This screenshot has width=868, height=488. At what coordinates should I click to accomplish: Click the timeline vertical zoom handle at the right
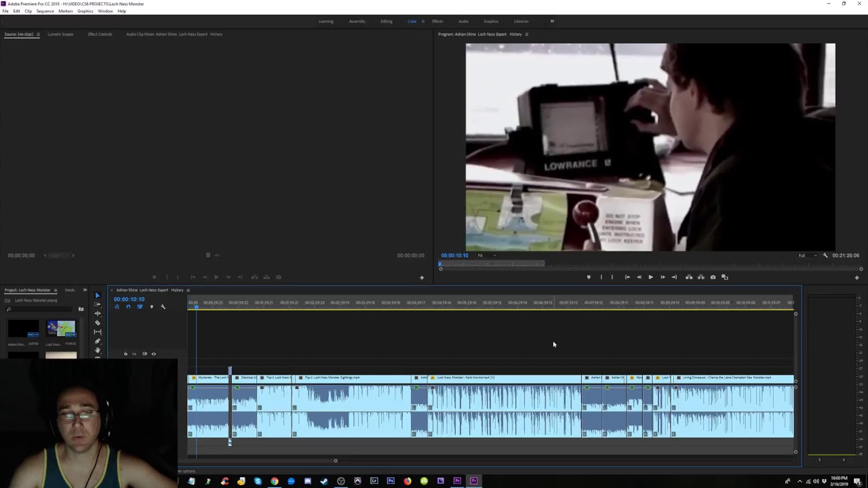point(795,314)
